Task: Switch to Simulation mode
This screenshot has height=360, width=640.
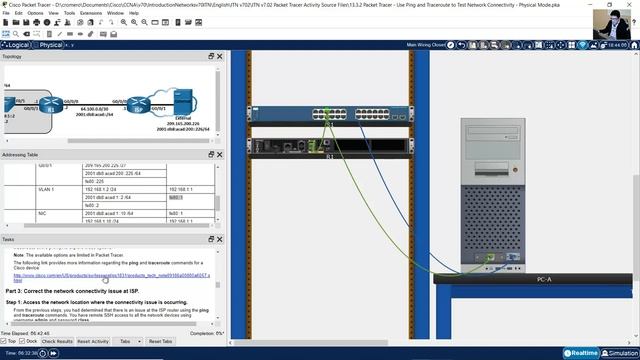Action: pos(620,353)
